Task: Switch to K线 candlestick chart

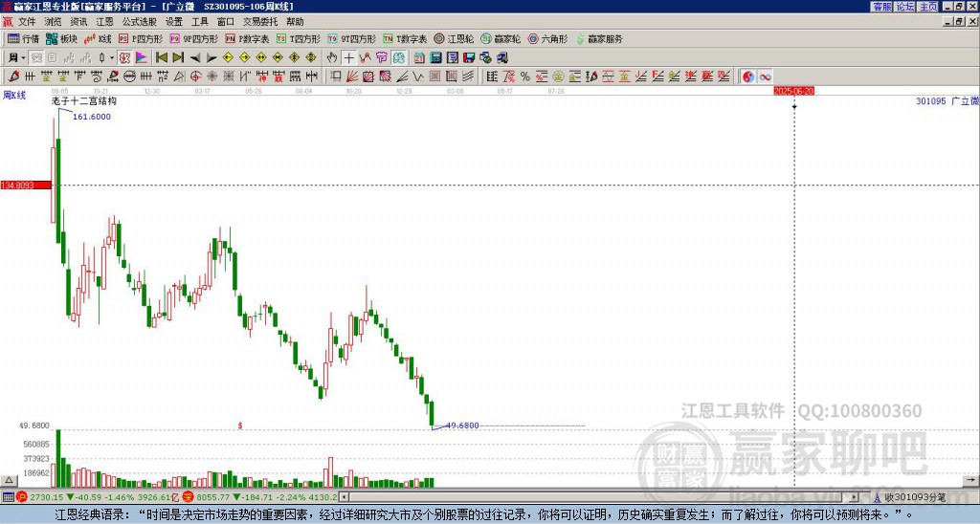Action: click(98, 38)
